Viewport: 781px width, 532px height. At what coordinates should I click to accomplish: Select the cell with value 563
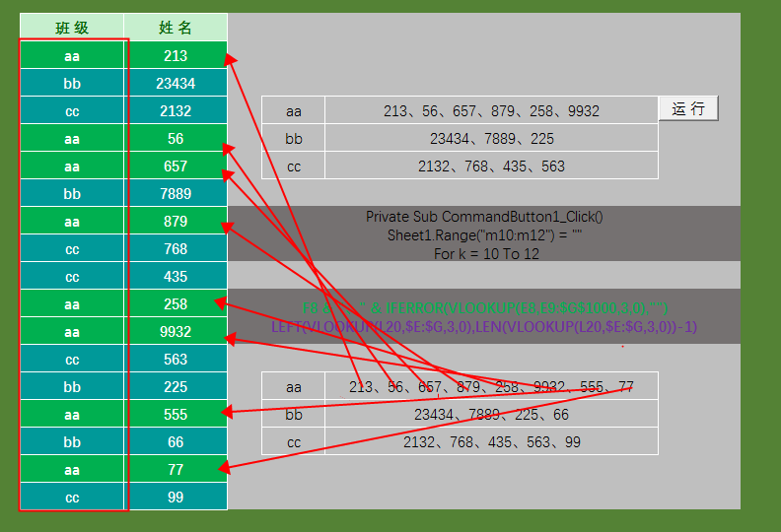[x=176, y=360]
